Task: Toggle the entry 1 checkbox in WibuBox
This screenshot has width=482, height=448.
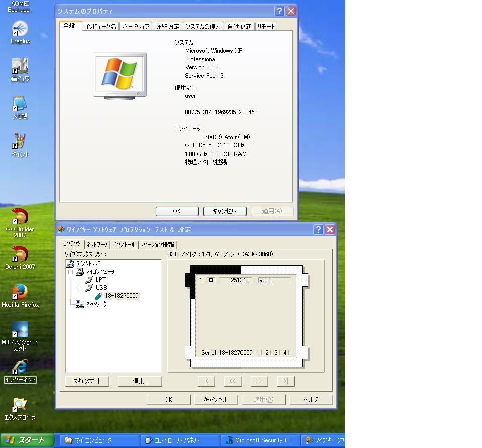Action: tap(211, 280)
